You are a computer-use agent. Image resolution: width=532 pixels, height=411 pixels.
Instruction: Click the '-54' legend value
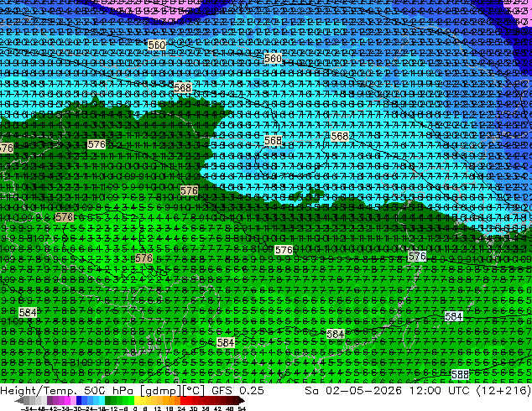[27, 409]
